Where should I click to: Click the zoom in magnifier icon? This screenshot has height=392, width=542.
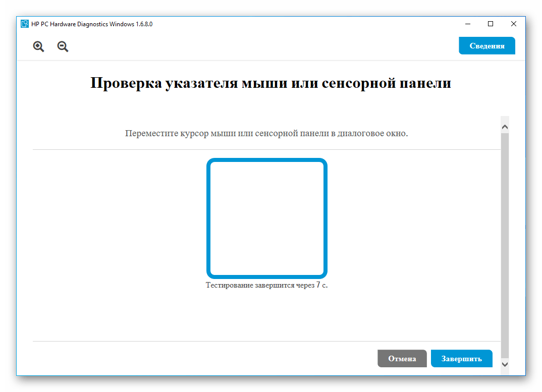tap(38, 46)
